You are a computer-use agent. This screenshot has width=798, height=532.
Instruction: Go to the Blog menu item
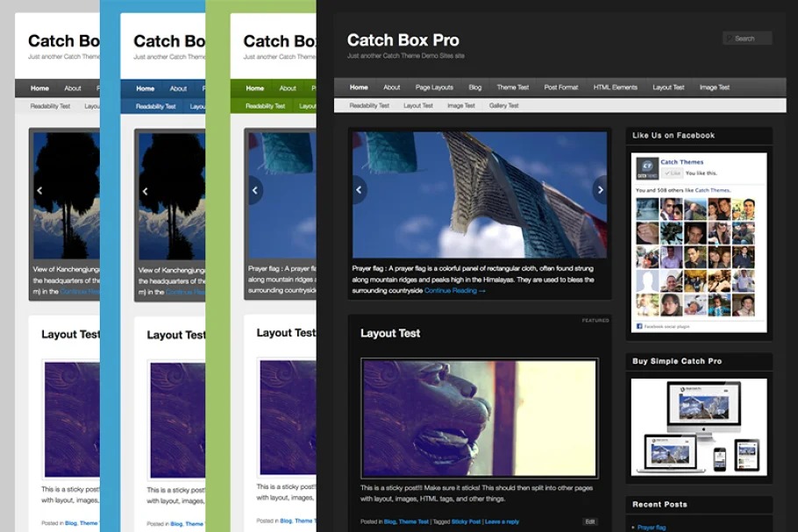tap(474, 88)
